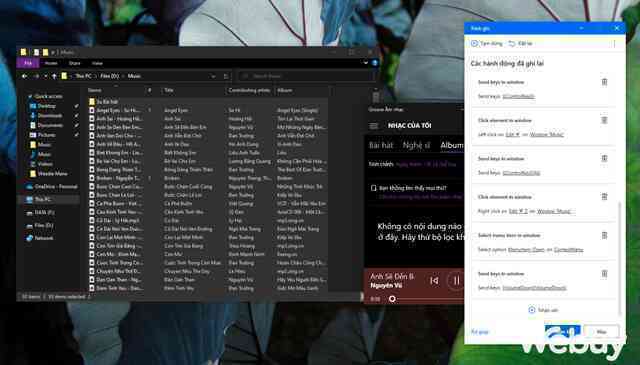Cancel the recorder with Hủy button
The image size is (640, 365).
[601, 332]
